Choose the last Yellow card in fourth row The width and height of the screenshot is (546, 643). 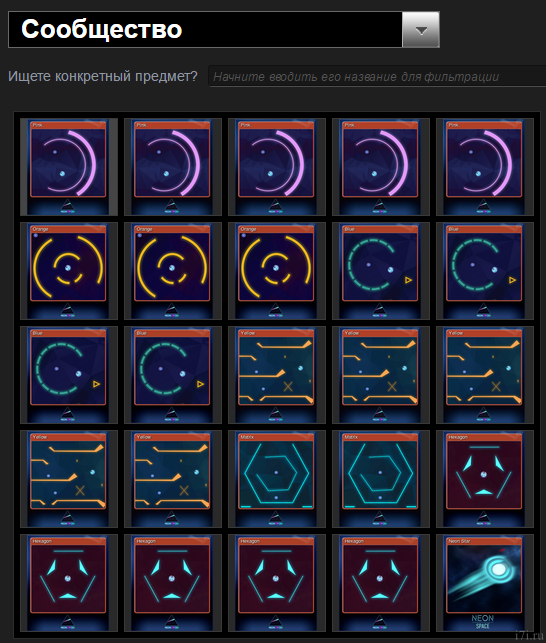(x=173, y=479)
